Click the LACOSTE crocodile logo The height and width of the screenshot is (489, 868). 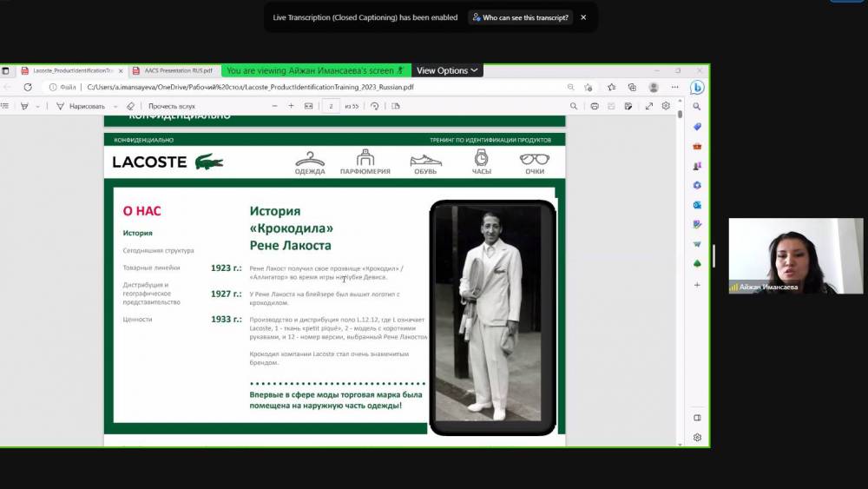click(x=168, y=162)
